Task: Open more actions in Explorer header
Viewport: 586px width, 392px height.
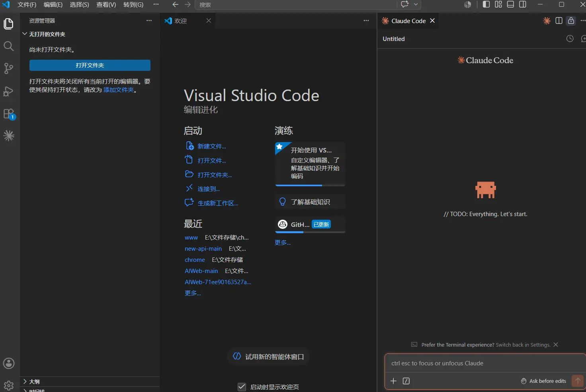Action: 149,21
